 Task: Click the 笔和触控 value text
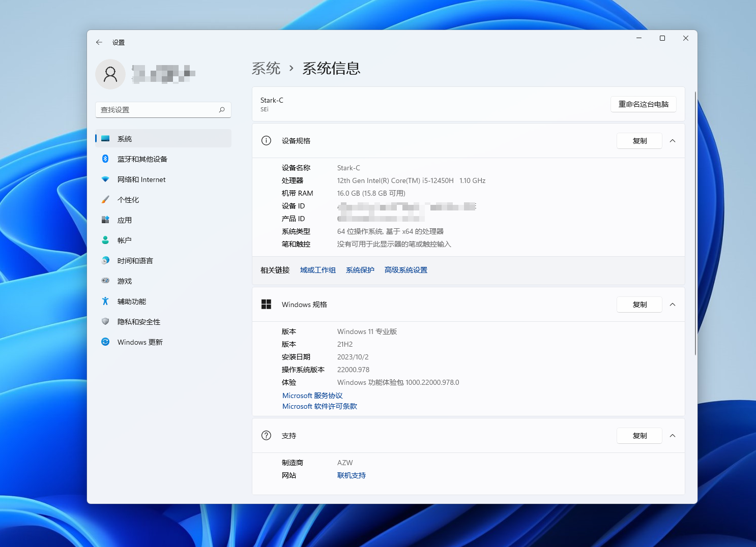(394, 244)
